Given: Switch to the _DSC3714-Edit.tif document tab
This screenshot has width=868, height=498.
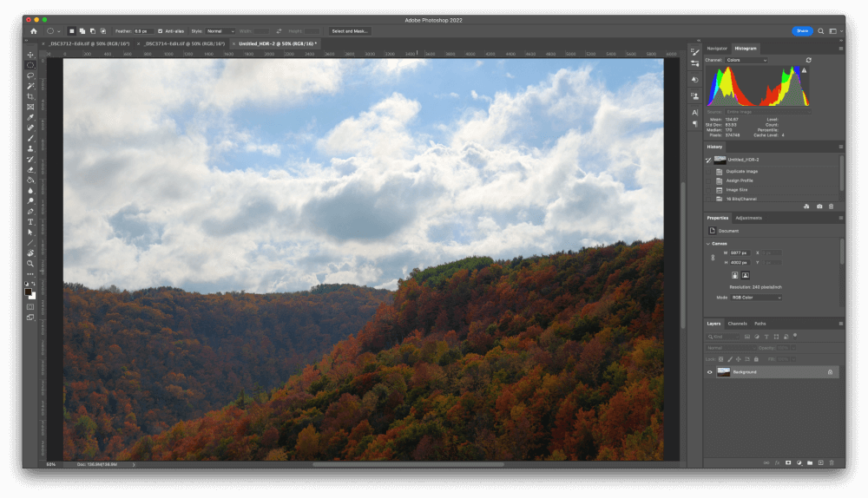Looking at the screenshot, I should [184, 43].
